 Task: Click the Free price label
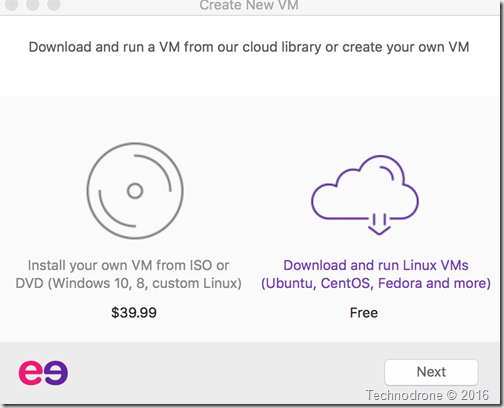coord(364,313)
